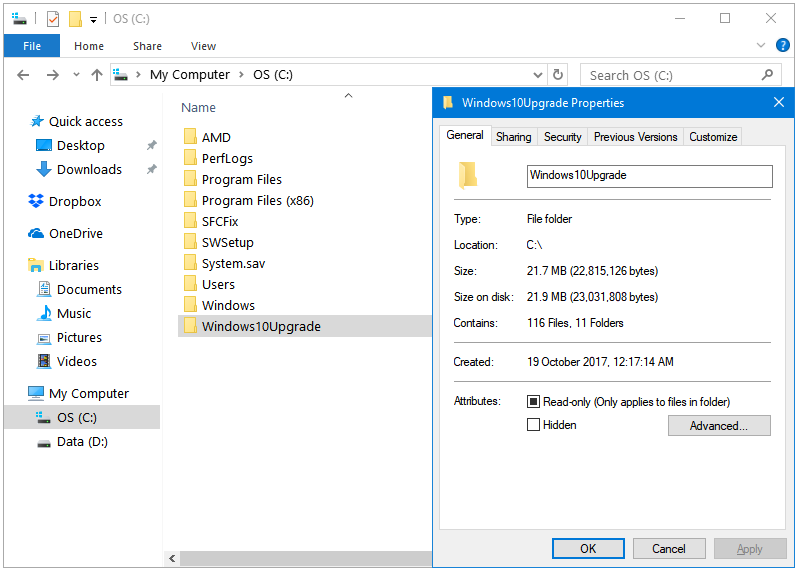798x571 pixels.
Task: Open Downloads in navigation pane
Action: tap(89, 169)
